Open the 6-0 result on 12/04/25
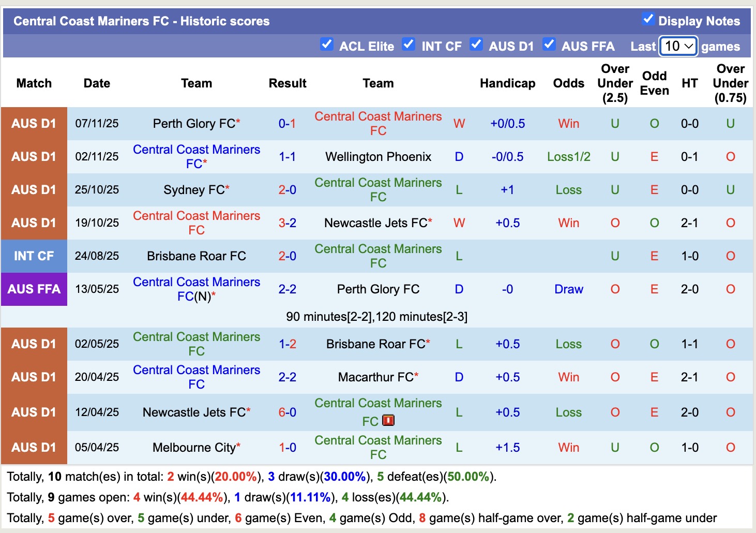756x533 pixels. pyautogui.click(x=287, y=412)
